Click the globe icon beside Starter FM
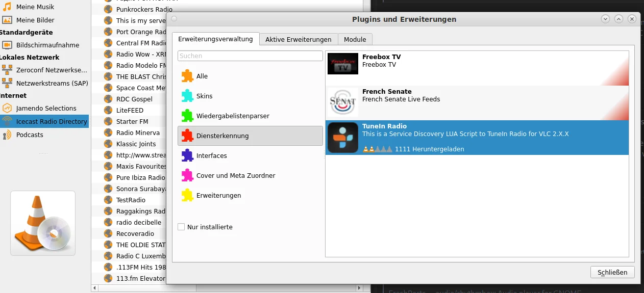The height and width of the screenshot is (293, 644). pyautogui.click(x=108, y=121)
